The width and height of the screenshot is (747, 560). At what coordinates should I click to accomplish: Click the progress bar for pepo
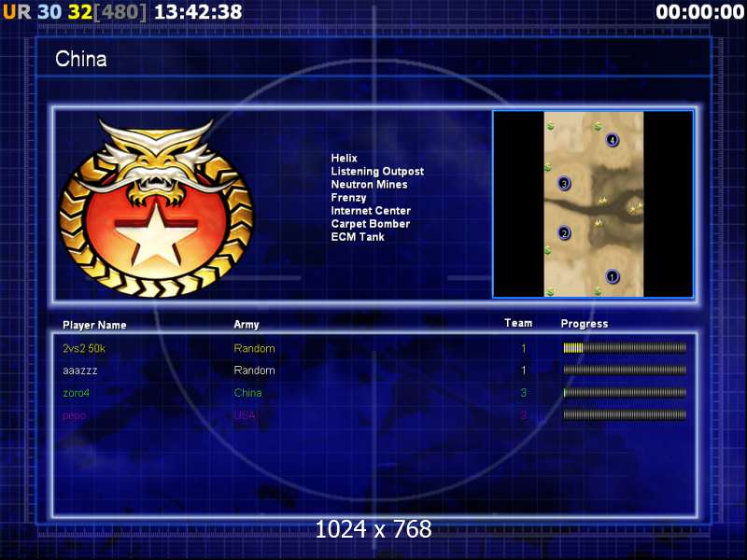point(625,414)
